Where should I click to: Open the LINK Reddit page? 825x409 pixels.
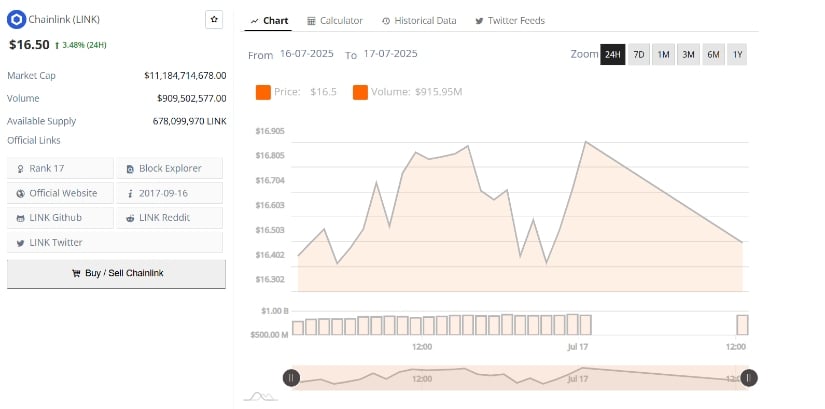coord(169,218)
